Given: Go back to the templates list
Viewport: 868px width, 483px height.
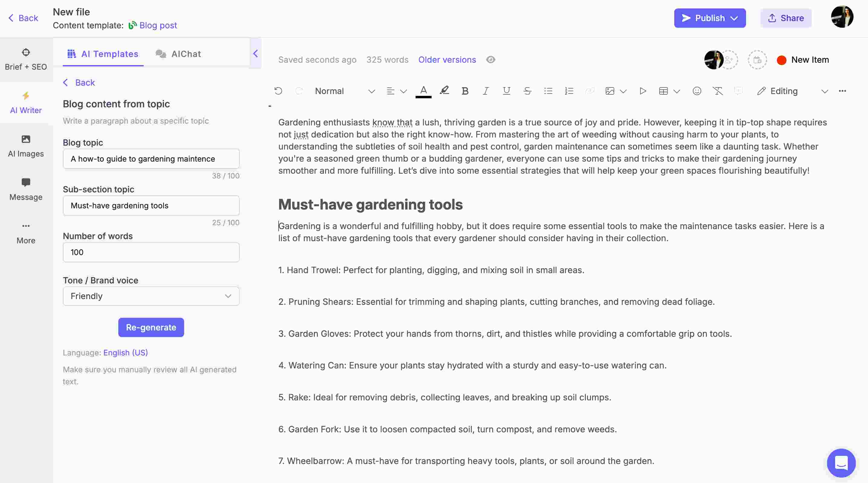Looking at the screenshot, I should tap(79, 83).
